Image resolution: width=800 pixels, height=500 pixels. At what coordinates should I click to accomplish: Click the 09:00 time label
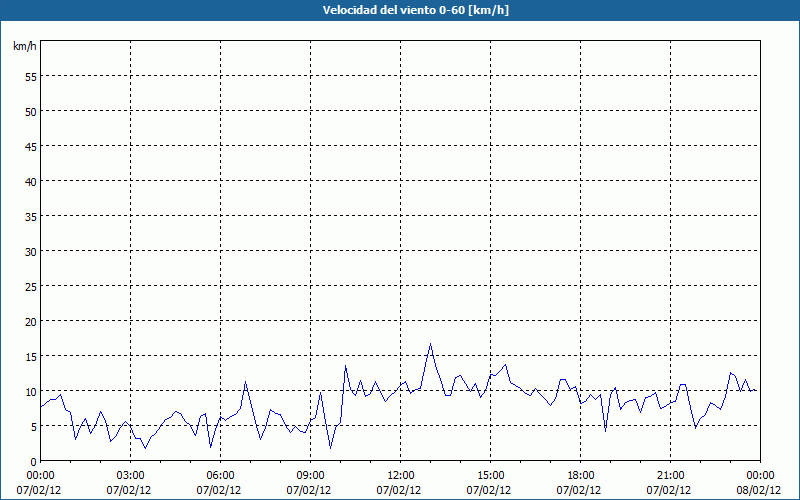tap(310, 476)
